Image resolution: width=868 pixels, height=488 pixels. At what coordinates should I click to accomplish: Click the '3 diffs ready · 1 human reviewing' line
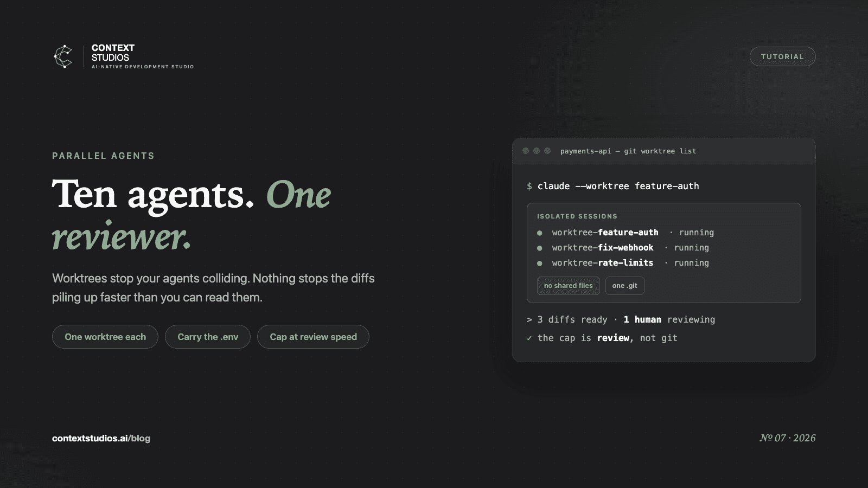[621, 319]
